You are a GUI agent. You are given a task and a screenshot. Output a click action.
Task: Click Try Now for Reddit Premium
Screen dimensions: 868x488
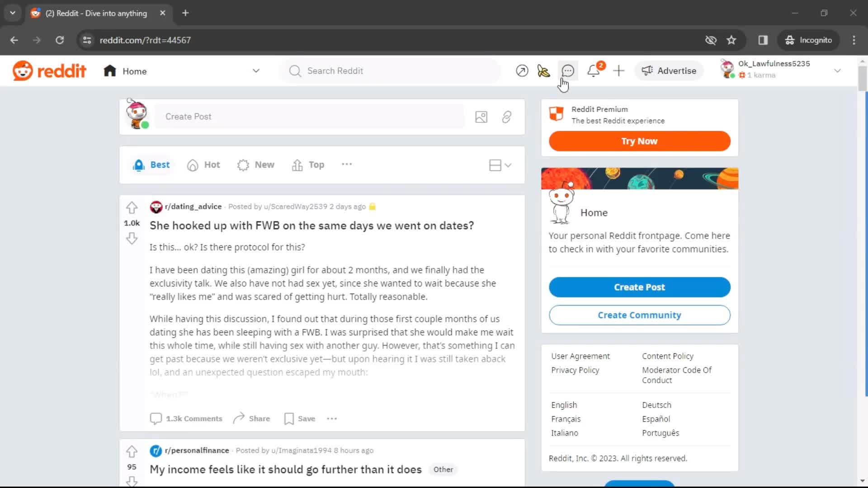[640, 141]
